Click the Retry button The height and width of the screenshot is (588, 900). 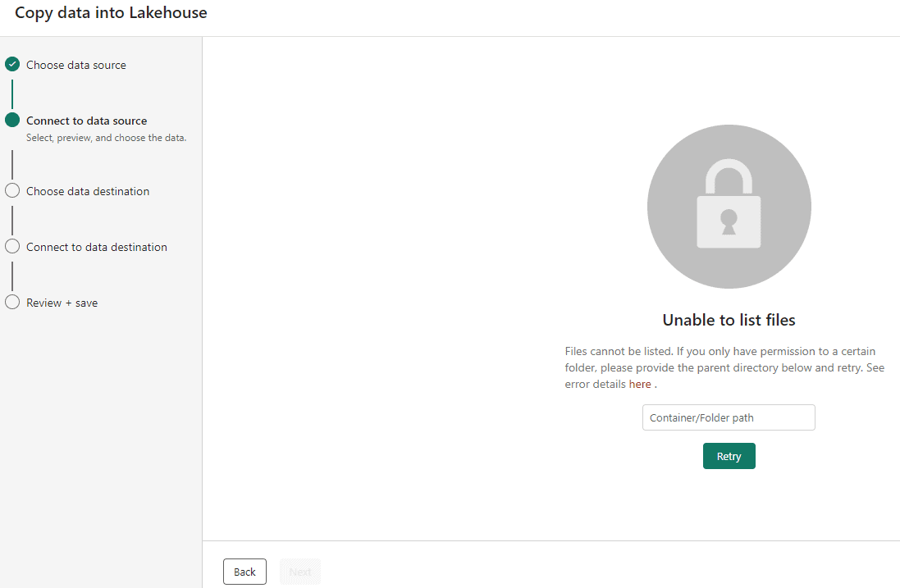coord(729,456)
